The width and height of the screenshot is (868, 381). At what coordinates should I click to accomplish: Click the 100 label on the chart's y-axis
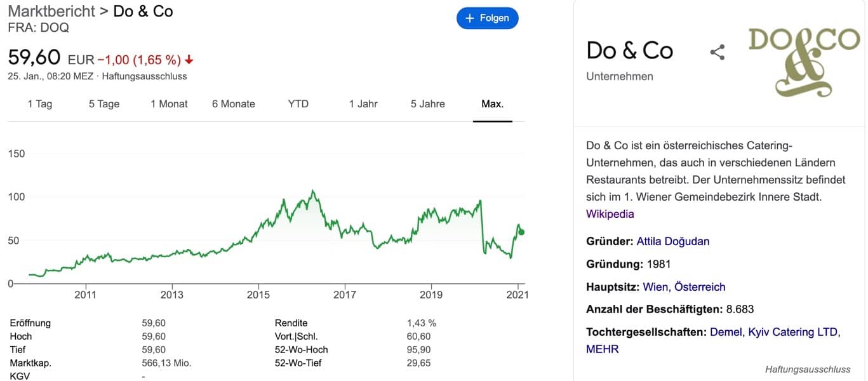tap(16, 197)
